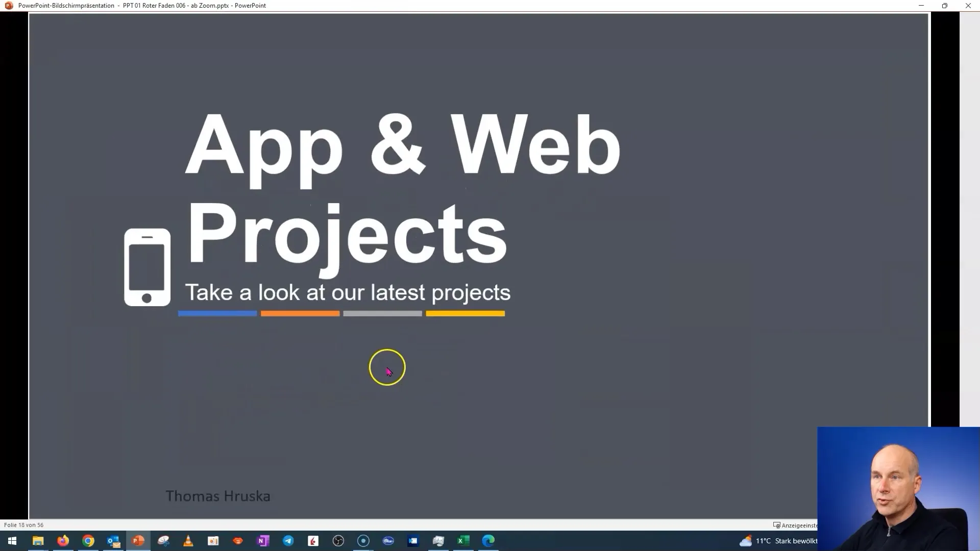Click the Excel icon in taskbar
The image size is (980, 551).
(463, 540)
